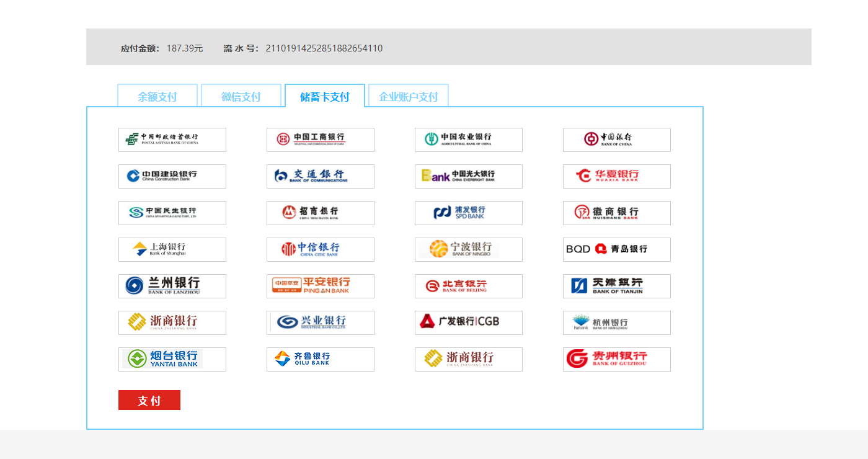The width and height of the screenshot is (868, 459).
Task: Choose China Construction Bank (中国建设银行)
Action: pos(172,176)
